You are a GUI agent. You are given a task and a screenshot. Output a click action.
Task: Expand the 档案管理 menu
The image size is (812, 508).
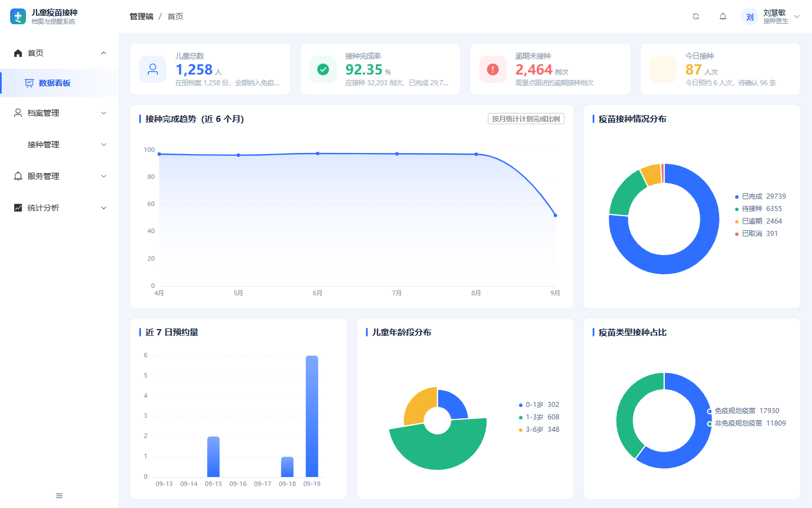pos(59,113)
